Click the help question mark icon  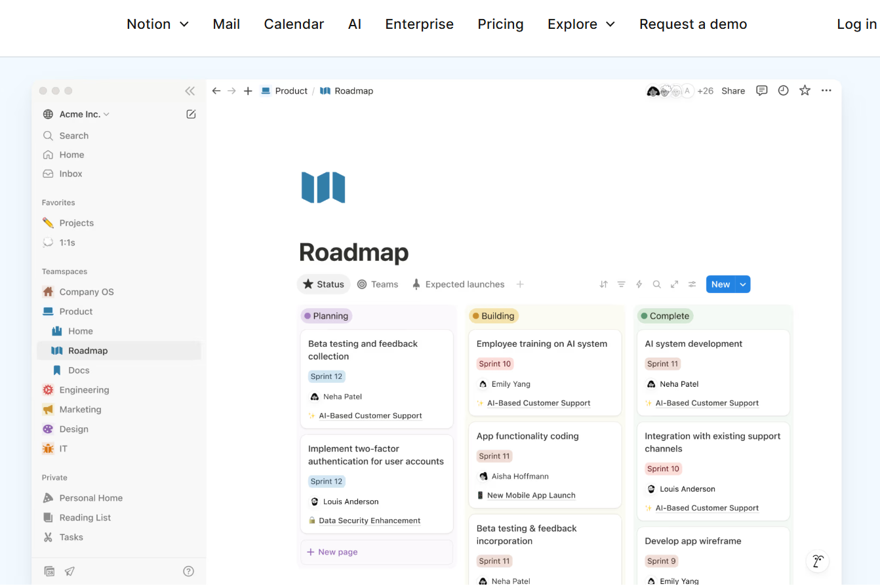tap(188, 571)
